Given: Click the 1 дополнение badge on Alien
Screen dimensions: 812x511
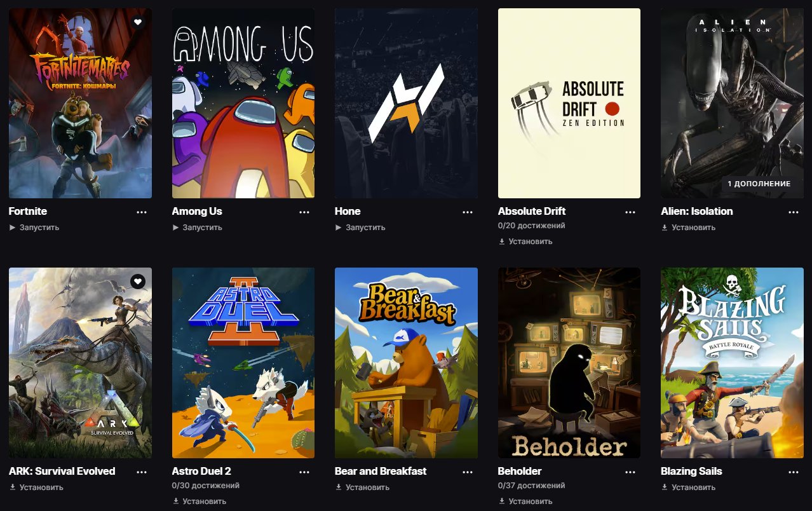Looking at the screenshot, I should pyautogui.click(x=759, y=184).
